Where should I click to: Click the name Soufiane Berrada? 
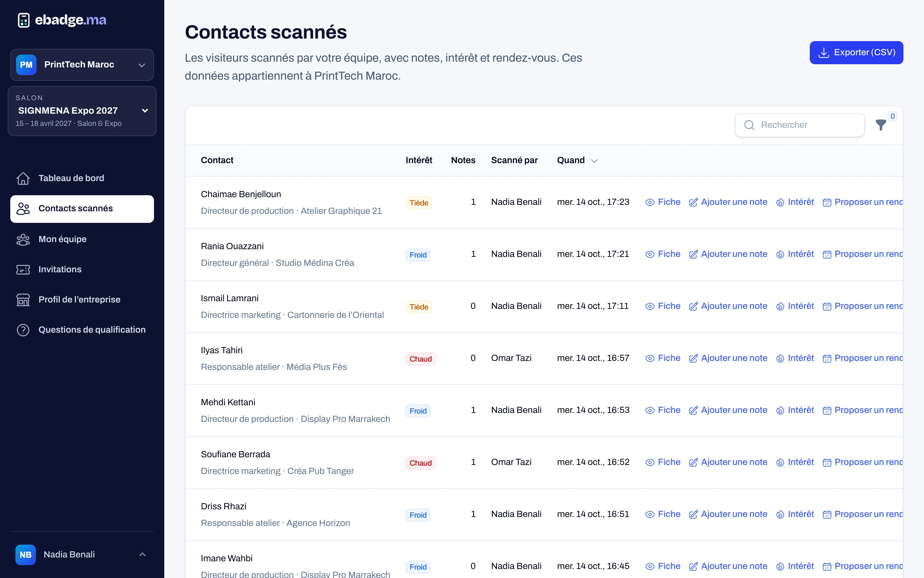235,454
